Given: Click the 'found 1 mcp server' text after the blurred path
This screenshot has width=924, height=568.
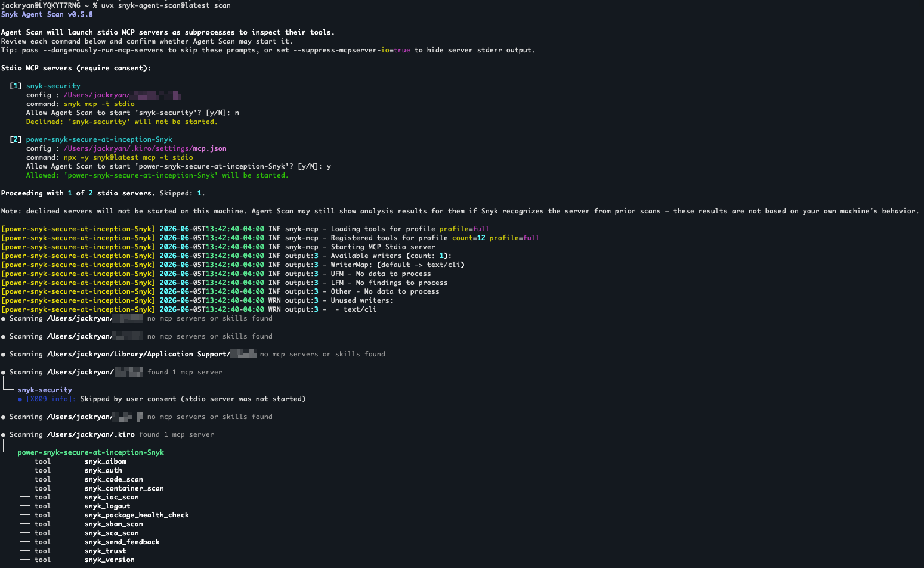Looking at the screenshot, I should tap(185, 372).
